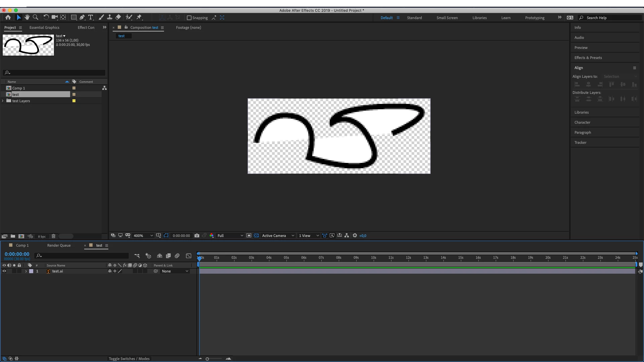Click the Home icon in toolbar
Image resolution: width=644 pixels, height=362 pixels.
pyautogui.click(x=8, y=17)
